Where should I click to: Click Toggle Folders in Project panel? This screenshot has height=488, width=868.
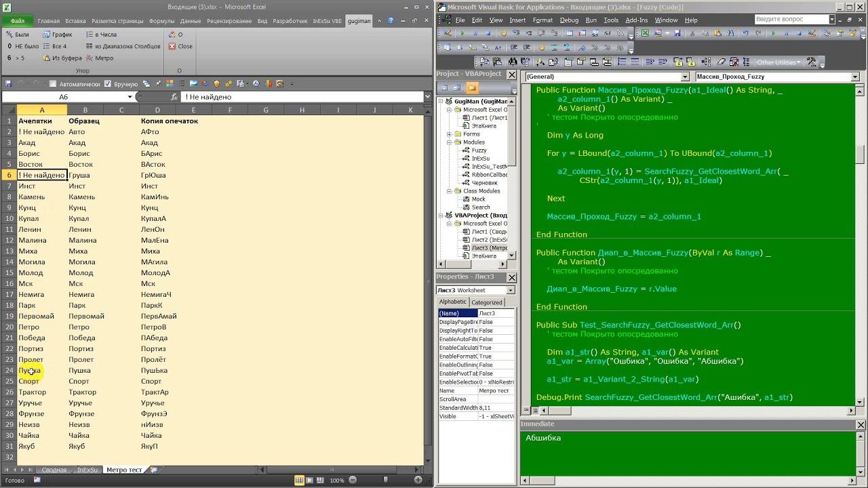click(x=472, y=88)
